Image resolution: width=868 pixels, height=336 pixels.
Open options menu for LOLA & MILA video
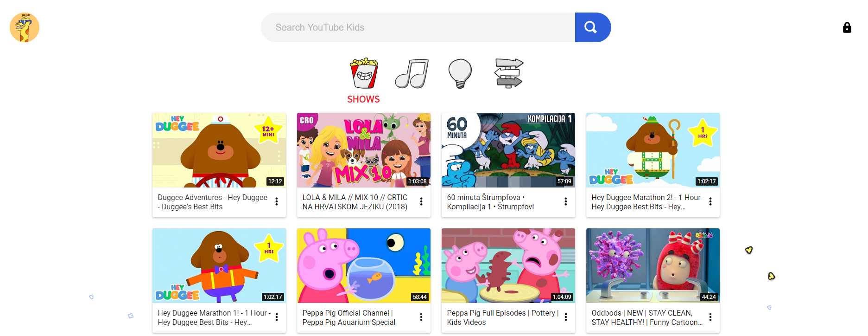(x=421, y=201)
